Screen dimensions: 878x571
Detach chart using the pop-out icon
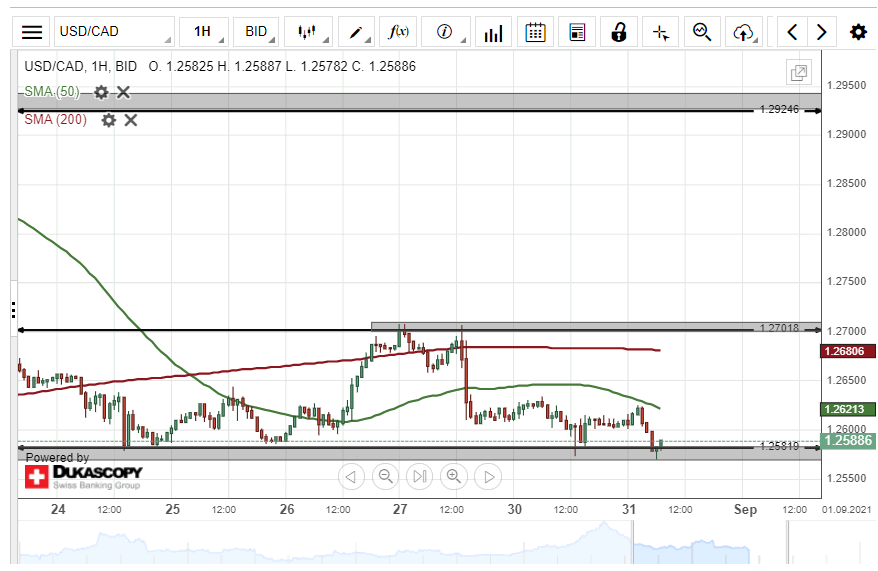click(798, 72)
